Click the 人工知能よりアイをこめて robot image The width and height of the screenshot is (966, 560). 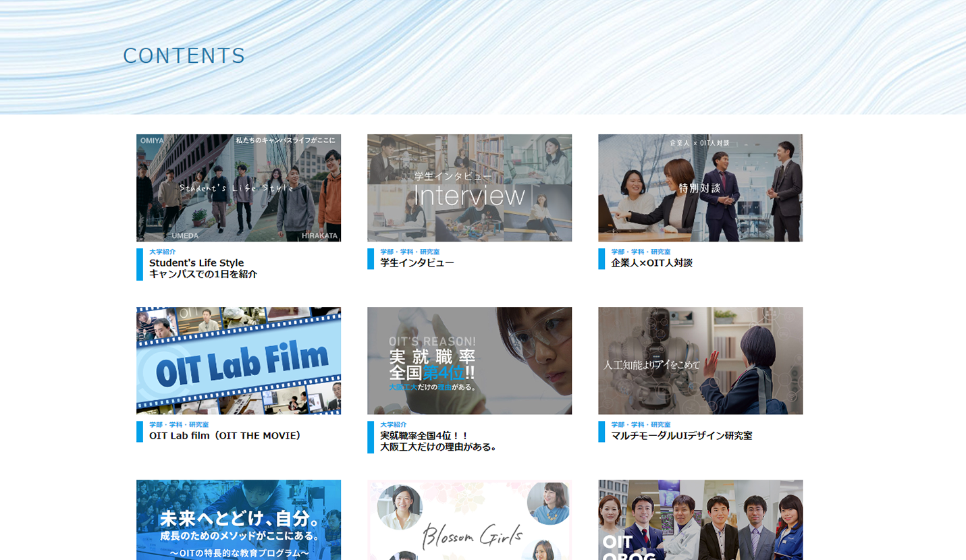(700, 360)
